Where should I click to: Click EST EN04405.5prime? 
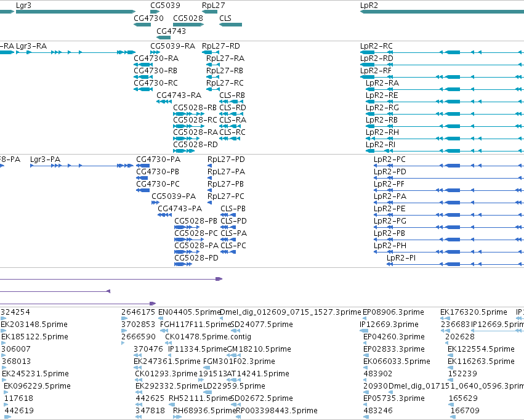pyautogui.click(x=190, y=312)
